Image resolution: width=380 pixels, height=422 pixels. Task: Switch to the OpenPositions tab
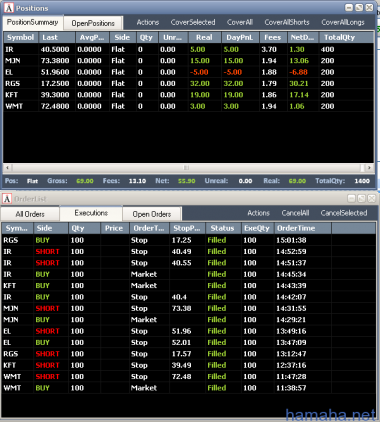pos(93,23)
